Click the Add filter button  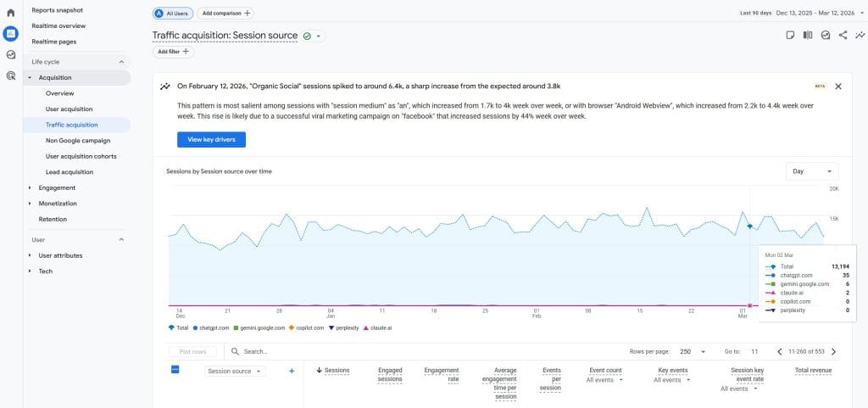point(173,52)
